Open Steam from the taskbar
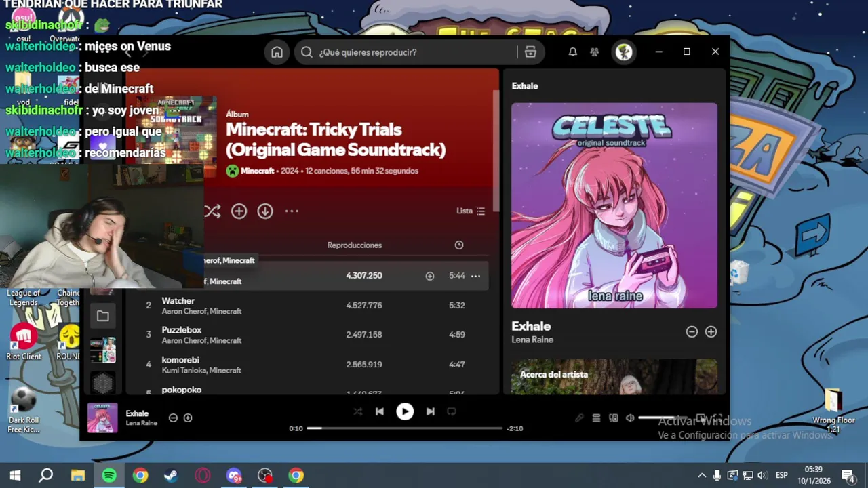 [171, 475]
